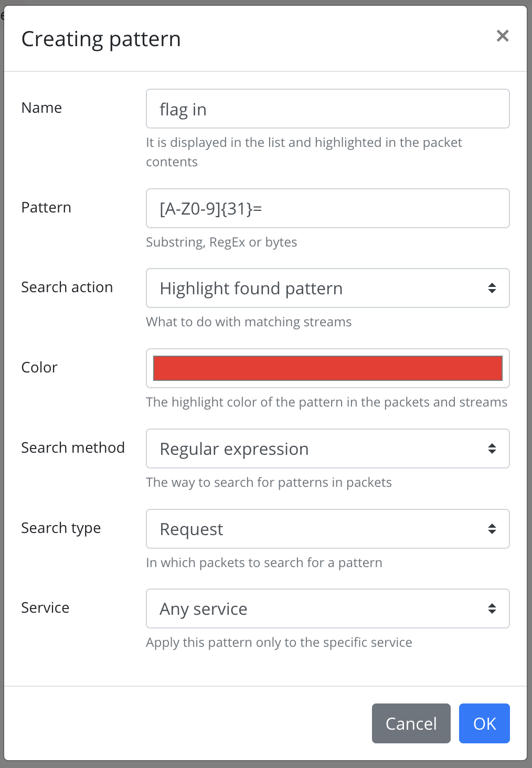Screen dimensions: 532x768
Task: Edit the pattern name field
Action: (x=328, y=109)
